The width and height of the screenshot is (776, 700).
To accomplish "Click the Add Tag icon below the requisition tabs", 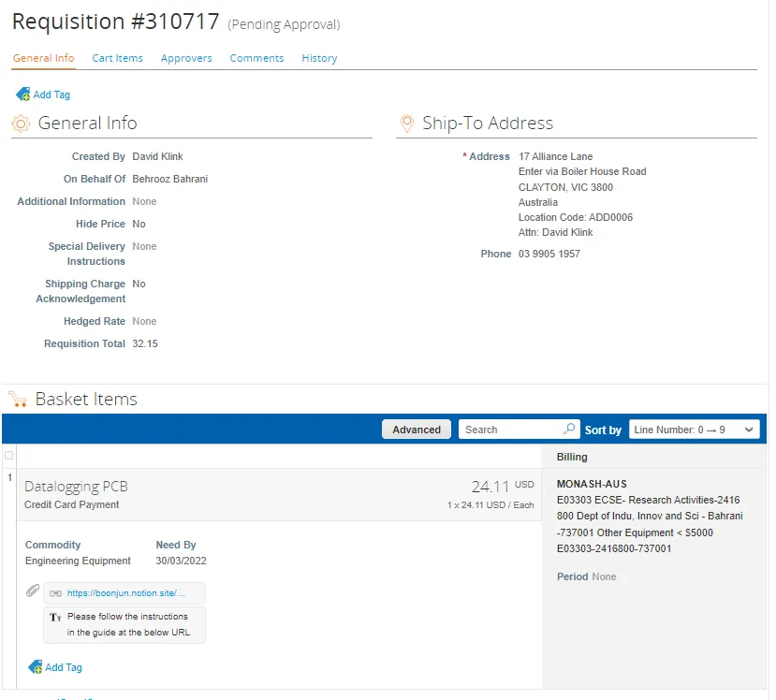I will click(23, 95).
